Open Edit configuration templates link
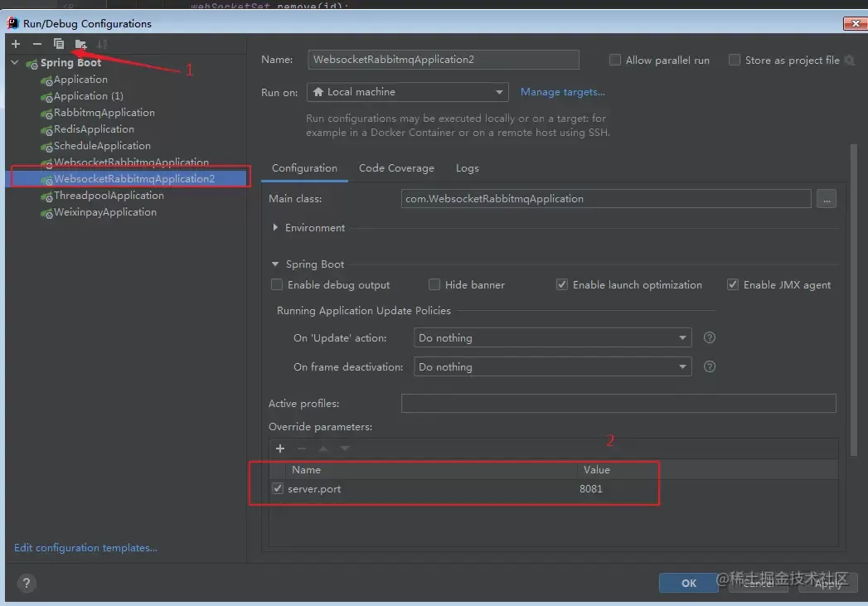 85,547
